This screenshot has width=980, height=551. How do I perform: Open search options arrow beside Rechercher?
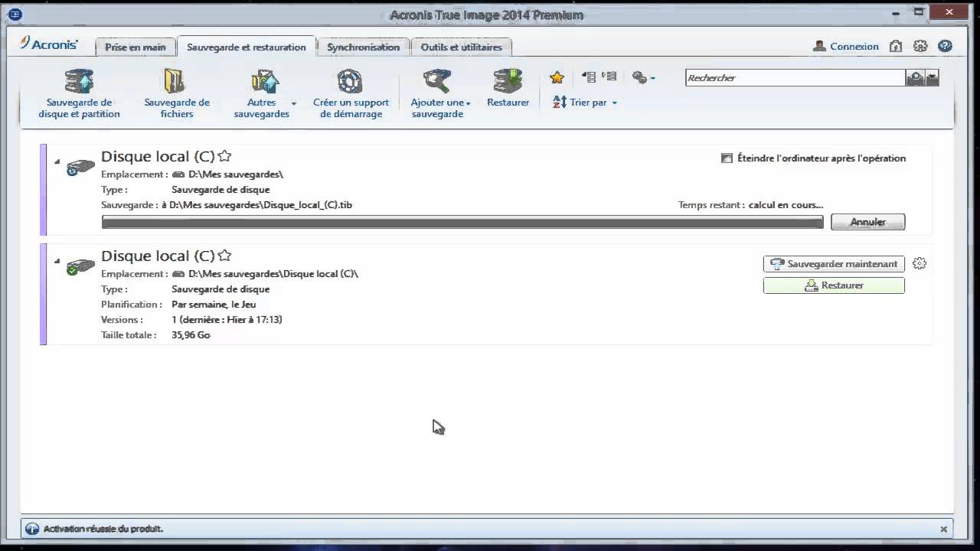pos(932,78)
